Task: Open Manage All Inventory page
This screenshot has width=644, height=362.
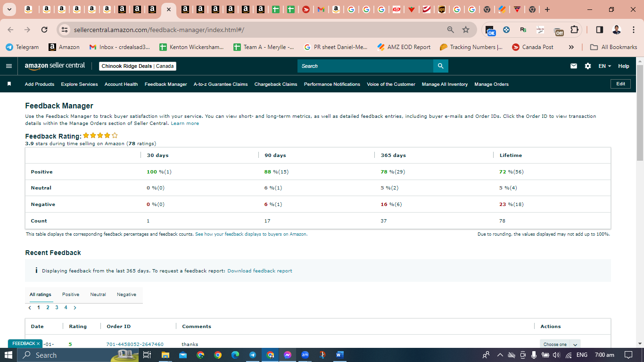Action: (x=445, y=84)
